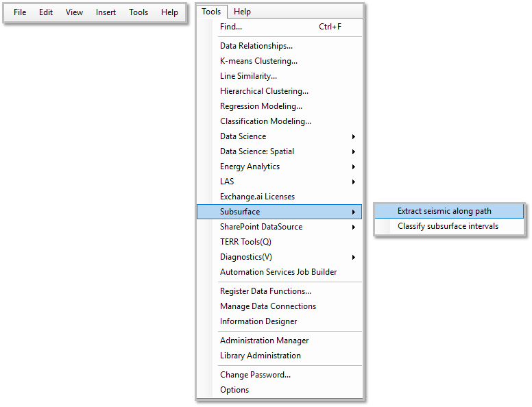The height and width of the screenshot is (407, 532).
Task: Choose Extract seismic along path
Action: coord(449,211)
